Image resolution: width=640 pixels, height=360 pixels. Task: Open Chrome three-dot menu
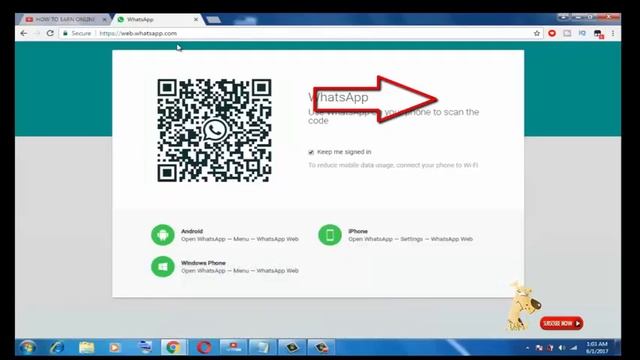[613, 33]
